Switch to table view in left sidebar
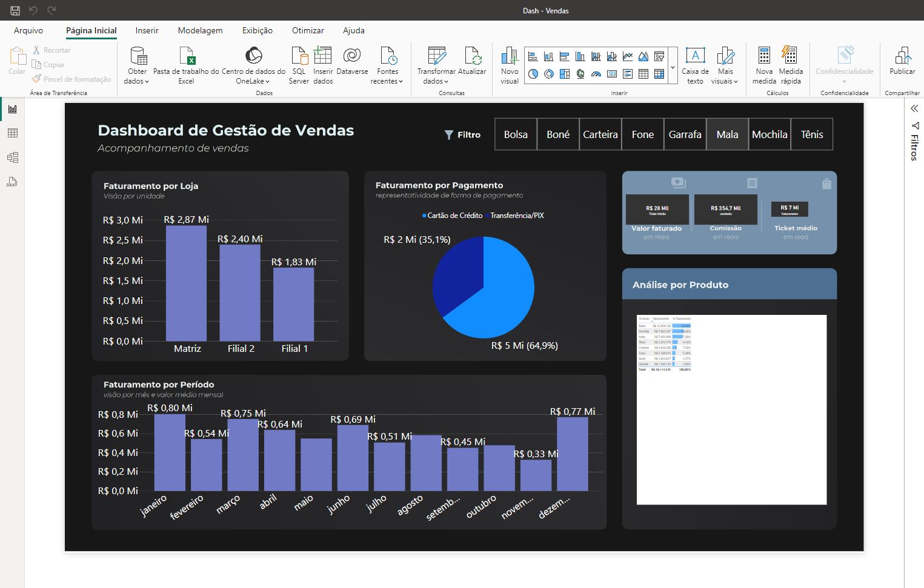This screenshot has width=924, height=588. point(12,133)
